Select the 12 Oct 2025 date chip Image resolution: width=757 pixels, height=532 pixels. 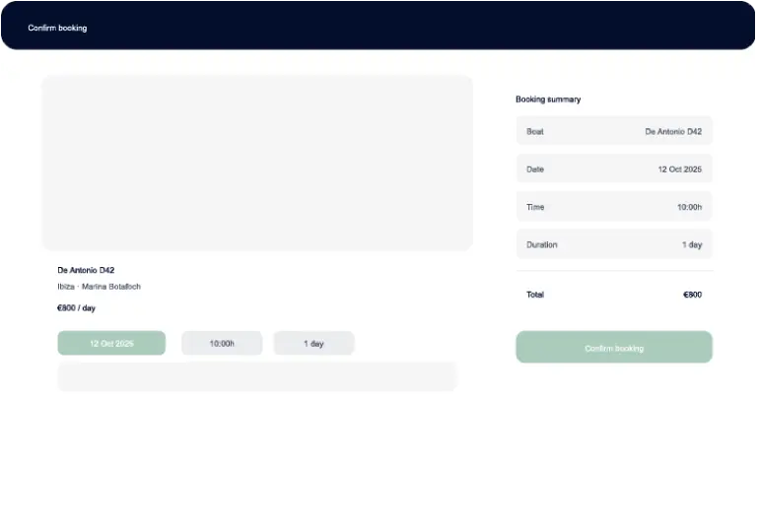(111, 344)
